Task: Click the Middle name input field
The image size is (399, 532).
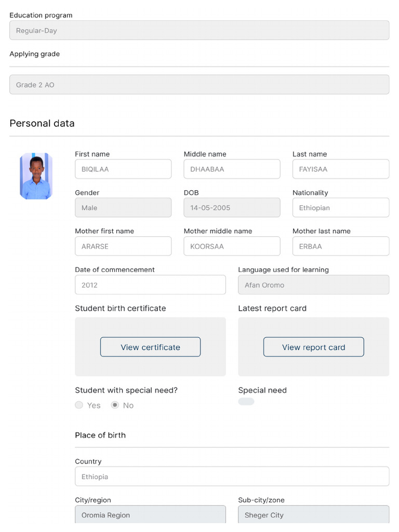Action: [x=232, y=169]
